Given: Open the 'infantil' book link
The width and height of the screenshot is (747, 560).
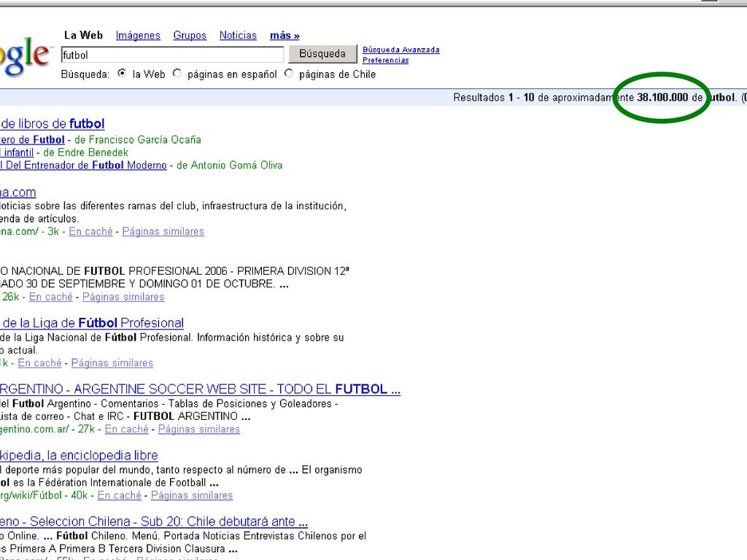Looking at the screenshot, I should (17, 152).
